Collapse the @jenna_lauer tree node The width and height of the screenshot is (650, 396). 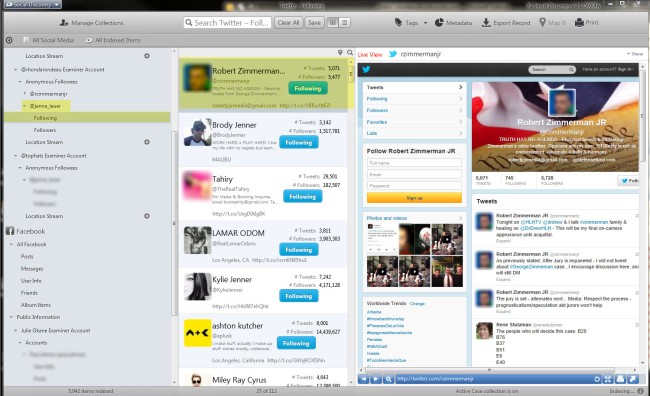click(24, 106)
